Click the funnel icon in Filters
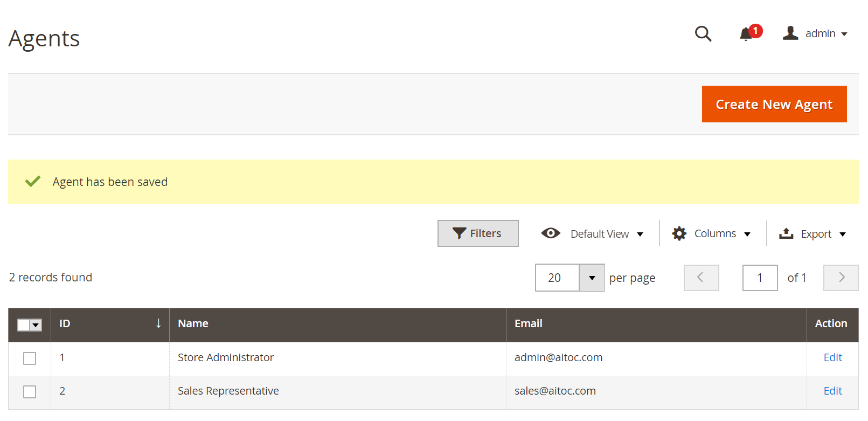This screenshot has height=421, width=868. pyautogui.click(x=459, y=233)
